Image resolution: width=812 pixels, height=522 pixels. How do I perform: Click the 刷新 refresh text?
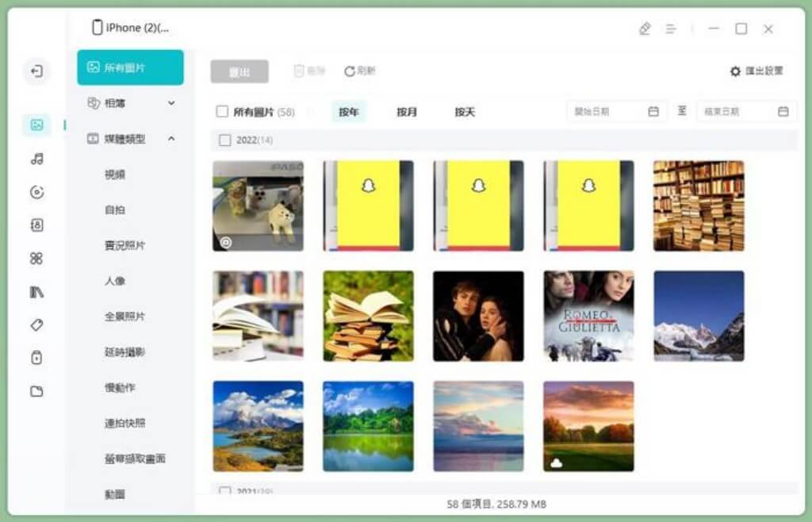coord(366,71)
